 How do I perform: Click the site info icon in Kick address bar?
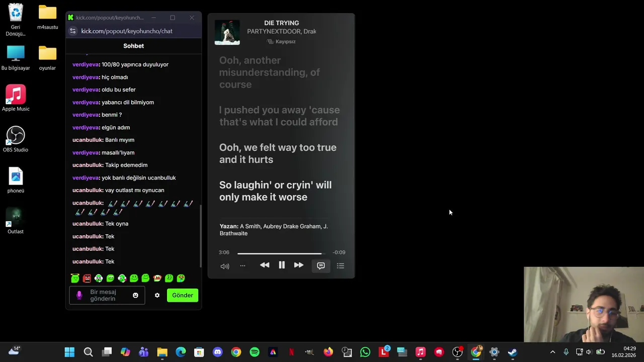tap(72, 31)
